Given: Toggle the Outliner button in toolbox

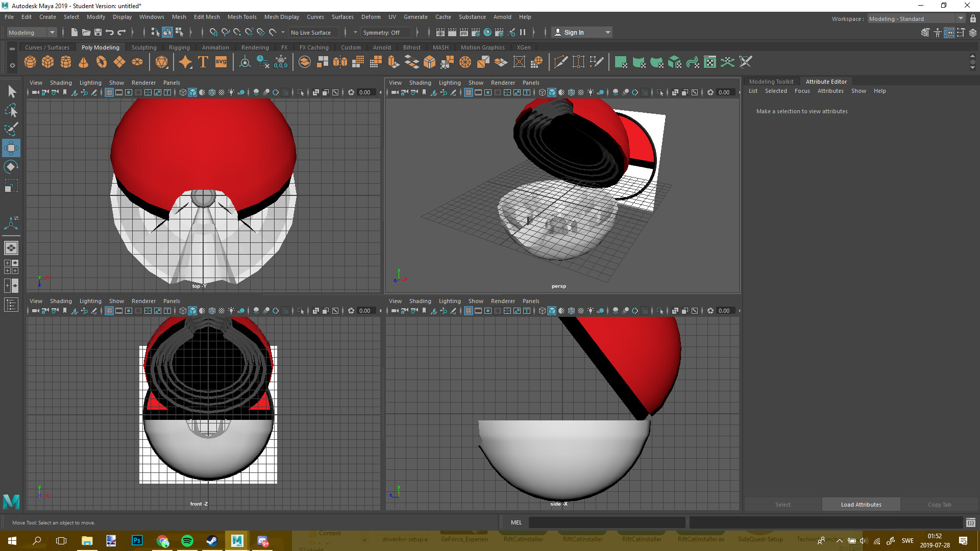Looking at the screenshot, I should click(x=11, y=305).
